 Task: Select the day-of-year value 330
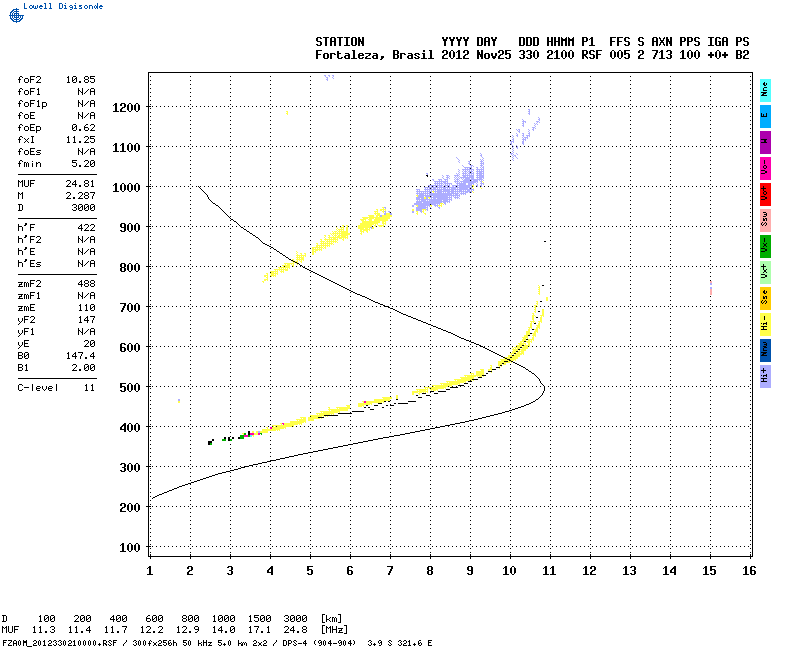pyautogui.click(x=529, y=55)
